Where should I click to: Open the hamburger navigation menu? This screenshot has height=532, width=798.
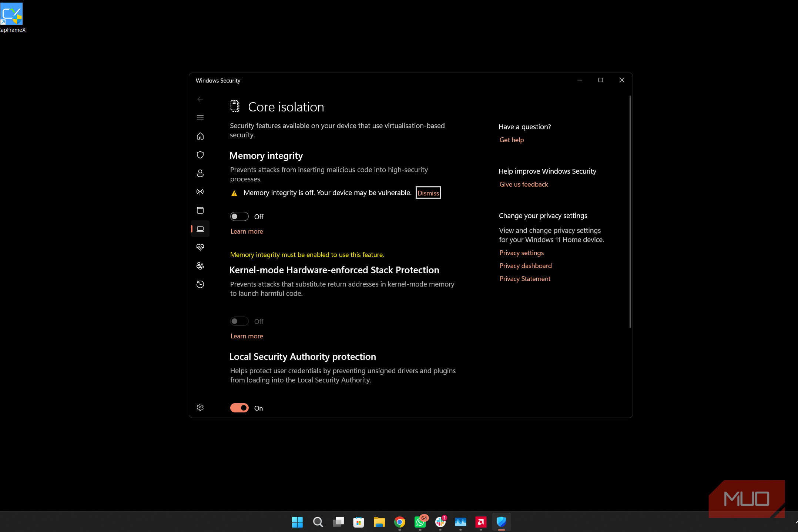click(x=200, y=118)
